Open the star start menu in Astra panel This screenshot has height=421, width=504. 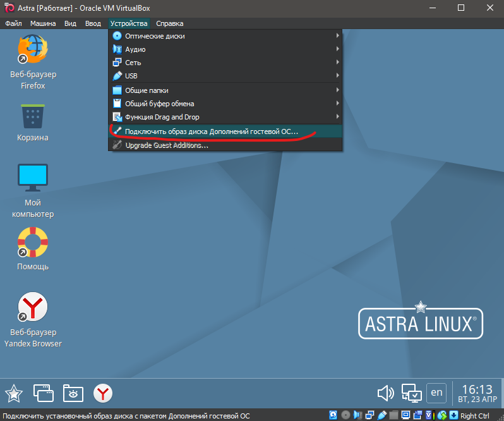coord(14,393)
